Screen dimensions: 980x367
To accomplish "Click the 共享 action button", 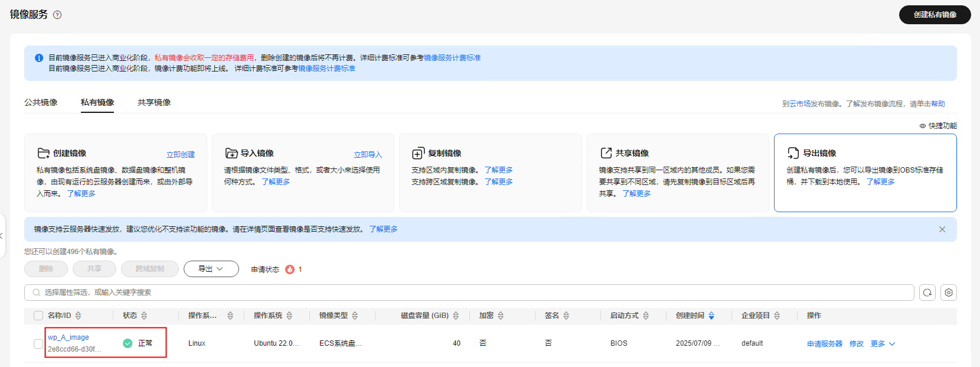I will 94,269.
